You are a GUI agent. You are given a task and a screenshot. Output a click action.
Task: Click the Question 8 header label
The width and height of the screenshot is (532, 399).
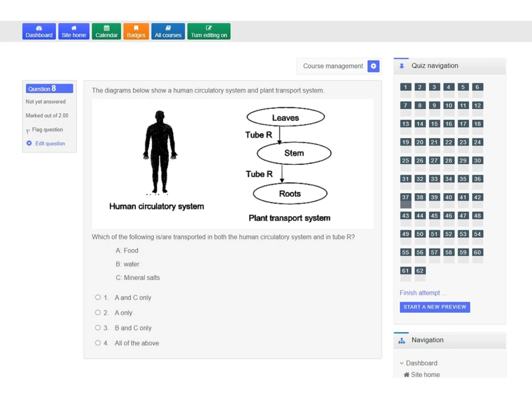[49, 88]
